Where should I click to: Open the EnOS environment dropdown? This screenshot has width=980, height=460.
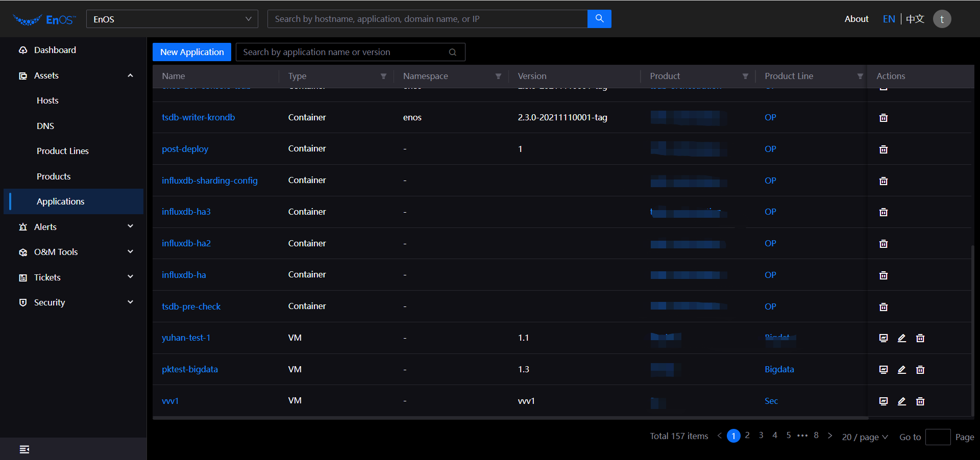(172, 19)
